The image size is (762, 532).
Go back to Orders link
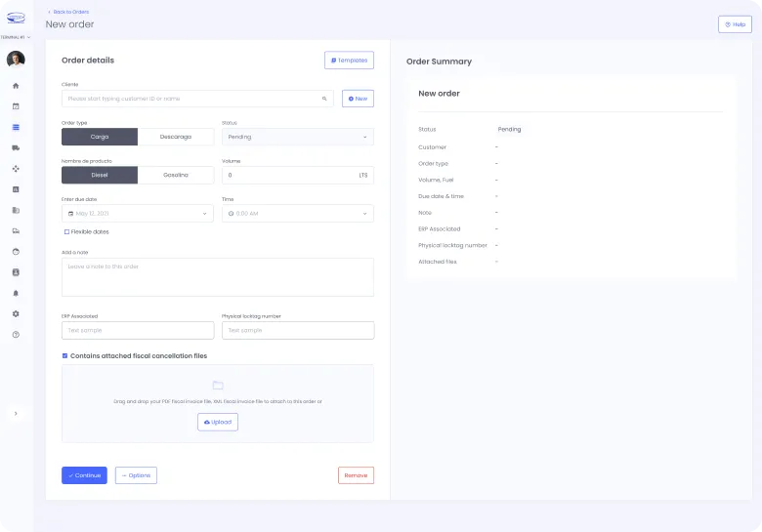point(69,12)
